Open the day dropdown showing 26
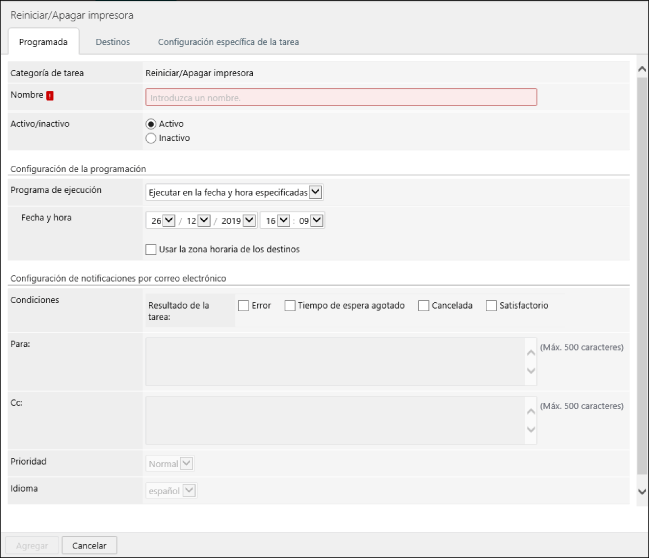 pos(160,221)
